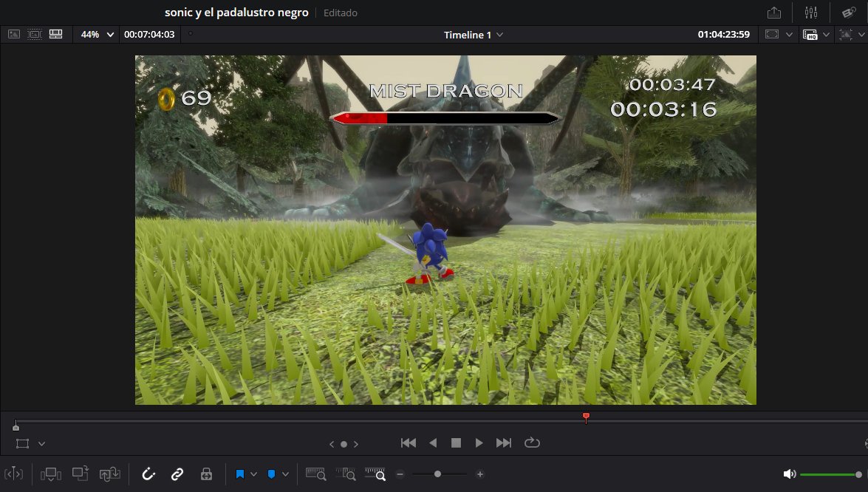This screenshot has height=492, width=868.
Task: Click the Overwrite Clip icon
Action: (81, 474)
